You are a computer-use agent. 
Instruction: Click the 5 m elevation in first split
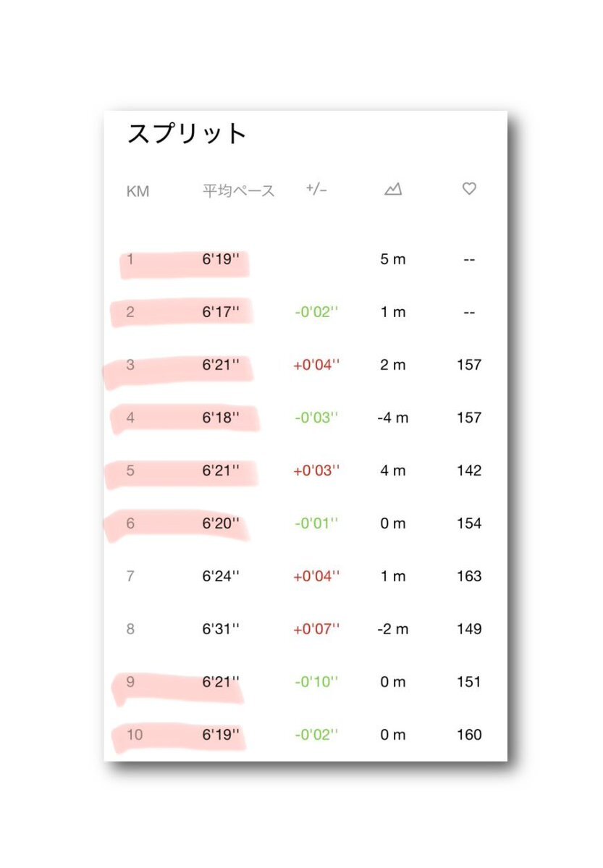[x=393, y=259]
